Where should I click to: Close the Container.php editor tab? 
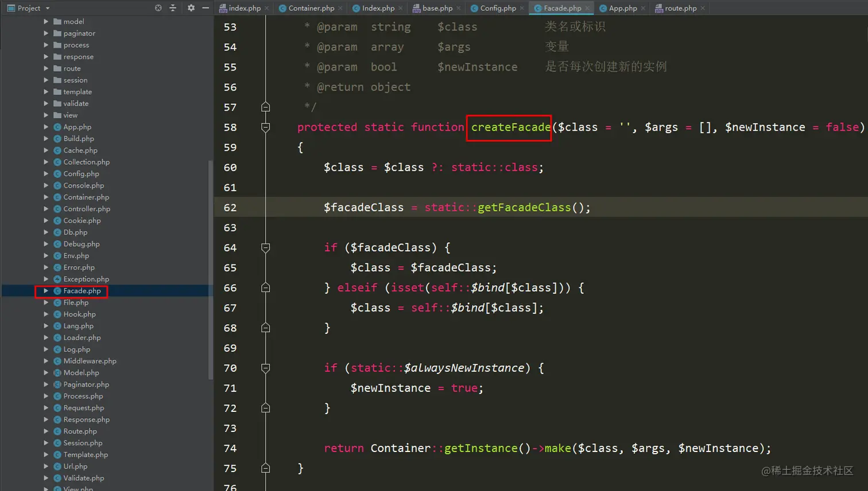[340, 8]
